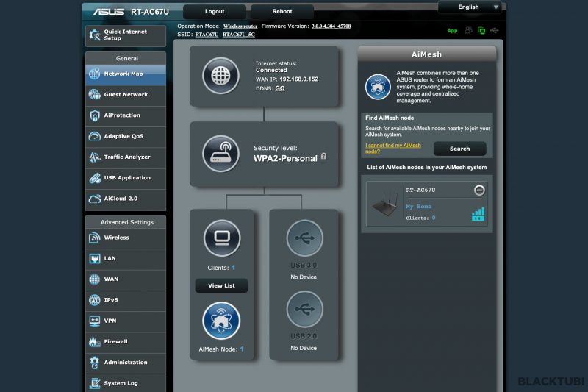588x392 pixels.
Task: Open the English language dropdown
Action: click(470, 7)
